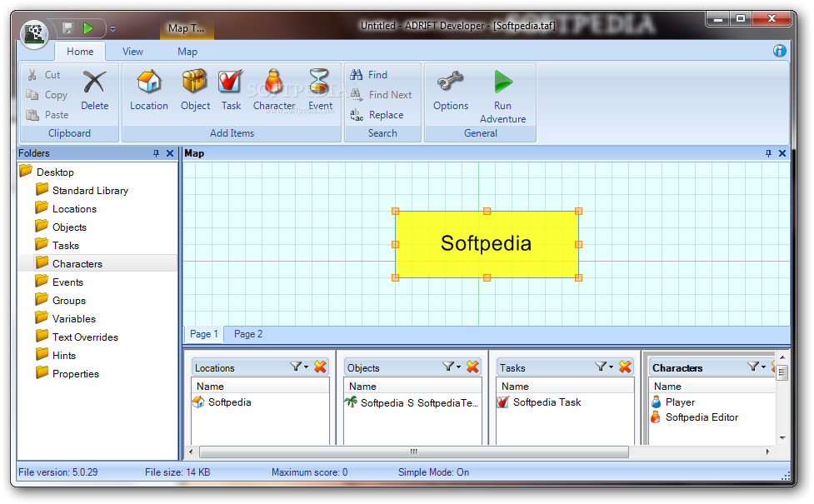Open filter dropdown in Locations pane
This screenshot has height=504, width=814.
[x=299, y=367]
